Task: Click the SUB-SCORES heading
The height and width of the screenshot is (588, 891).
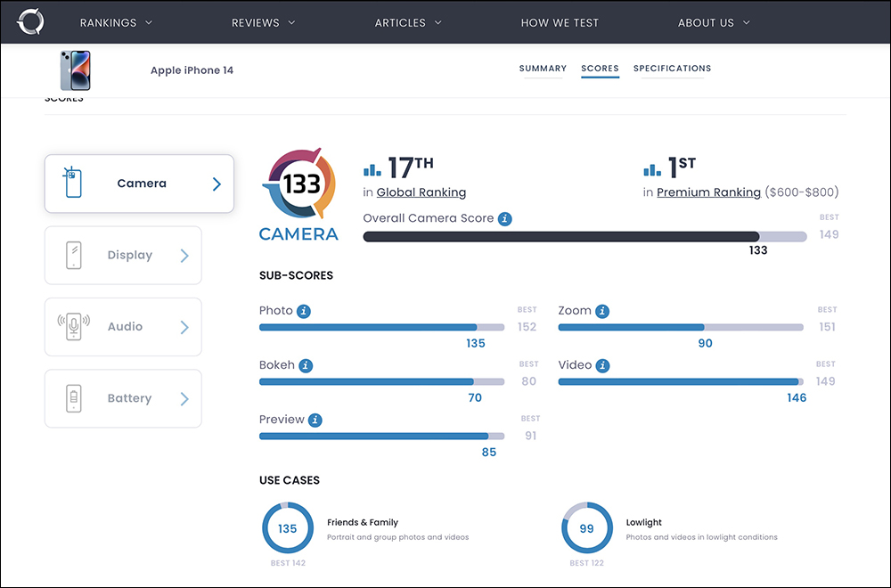Action: point(296,275)
